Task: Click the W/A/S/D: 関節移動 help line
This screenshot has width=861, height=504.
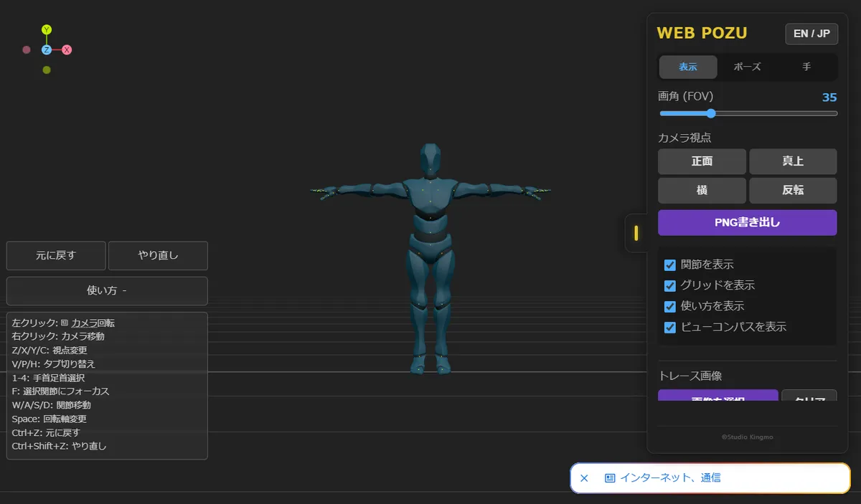Action: [x=52, y=405]
